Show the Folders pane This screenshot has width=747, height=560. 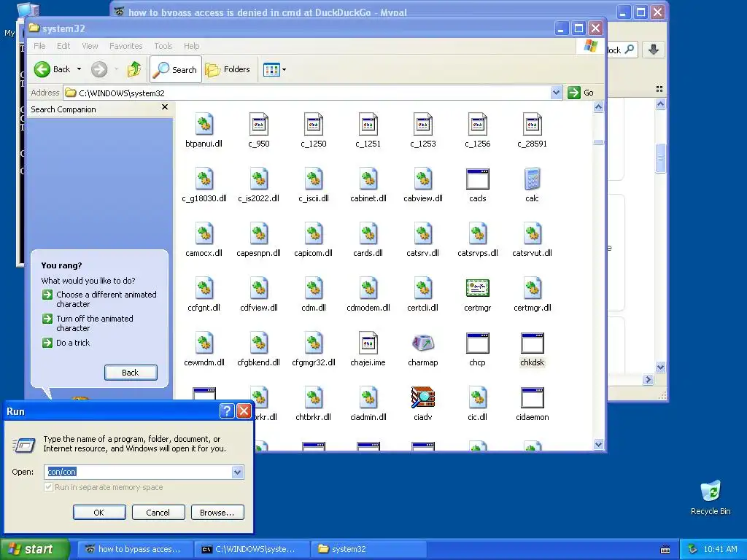pos(228,69)
